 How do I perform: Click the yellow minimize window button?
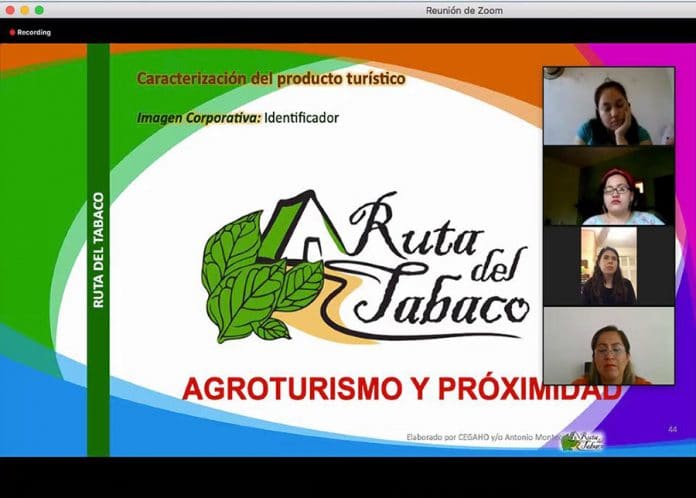coord(25,10)
